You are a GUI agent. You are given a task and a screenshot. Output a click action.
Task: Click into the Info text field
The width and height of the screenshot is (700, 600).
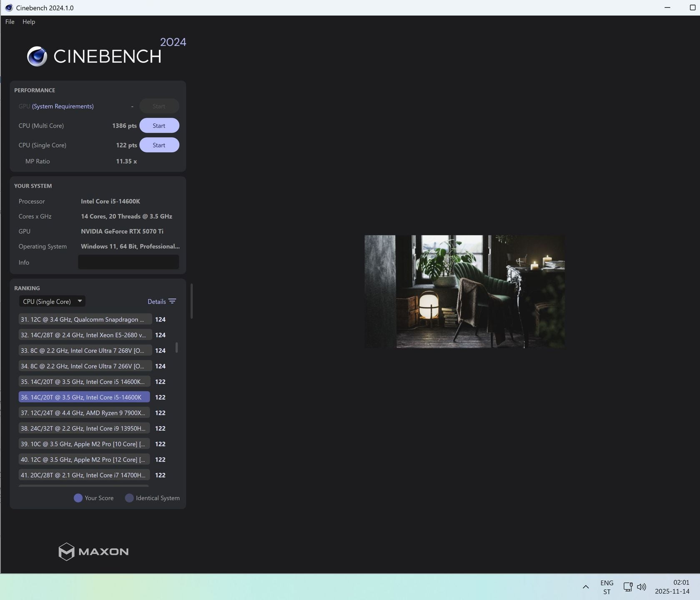coord(128,262)
